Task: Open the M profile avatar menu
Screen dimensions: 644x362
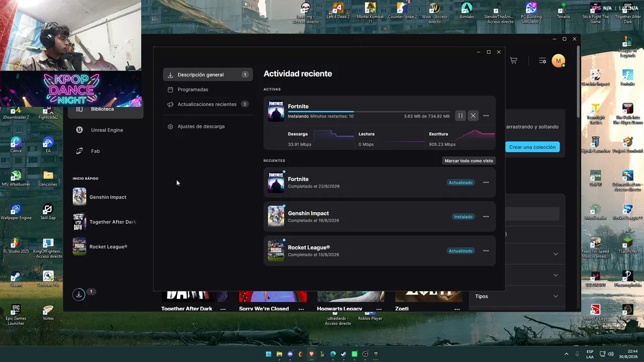Action: click(x=558, y=60)
